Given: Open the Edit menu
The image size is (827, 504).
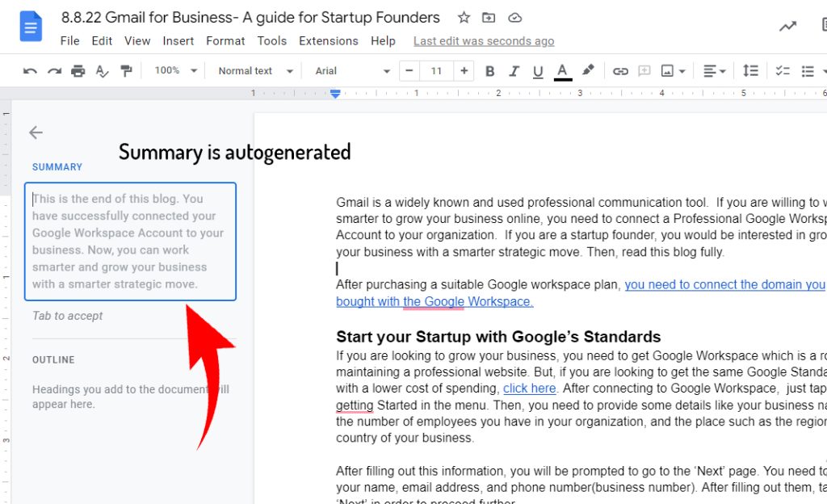Looking at the screenshot, I should pos(102,40).
